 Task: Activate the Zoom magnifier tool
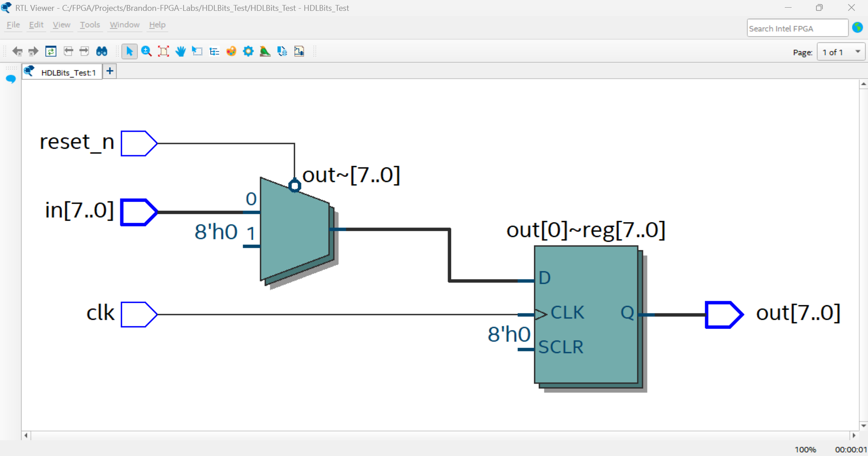coord(146,52)
